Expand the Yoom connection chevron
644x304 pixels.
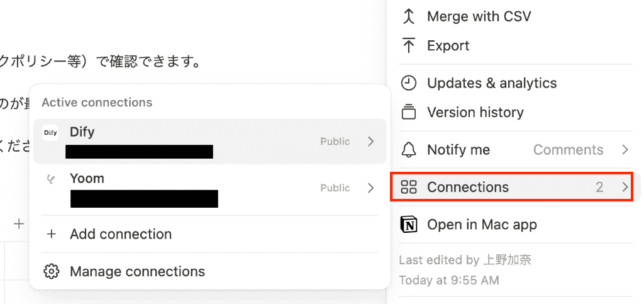(x=371, y=188)
